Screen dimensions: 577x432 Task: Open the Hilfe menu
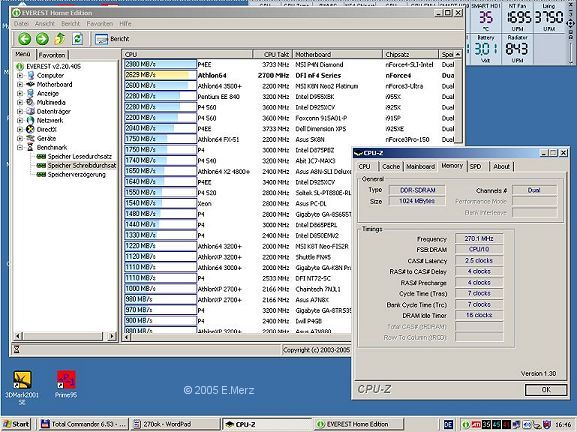coord(125,24)
